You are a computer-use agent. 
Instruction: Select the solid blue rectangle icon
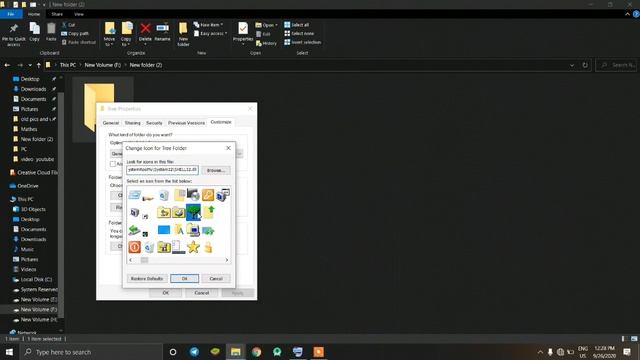[164, 230]
